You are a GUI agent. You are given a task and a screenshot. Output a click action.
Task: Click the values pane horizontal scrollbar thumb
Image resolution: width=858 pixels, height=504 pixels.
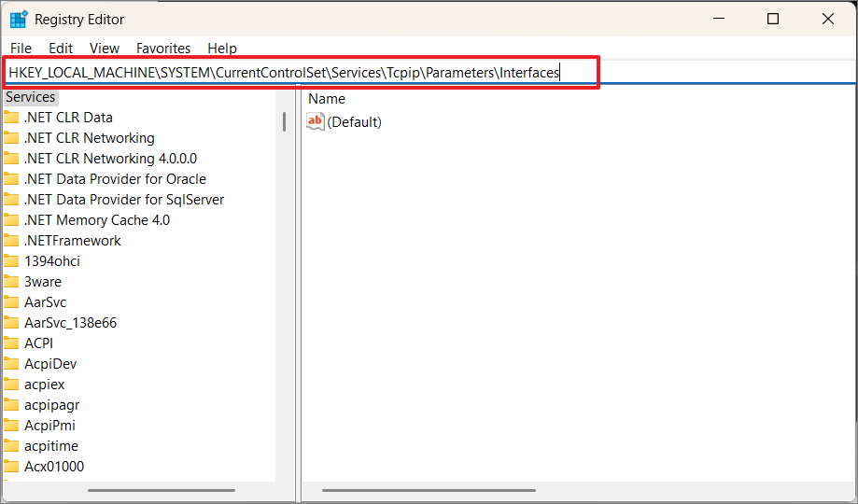pos(429,491)
